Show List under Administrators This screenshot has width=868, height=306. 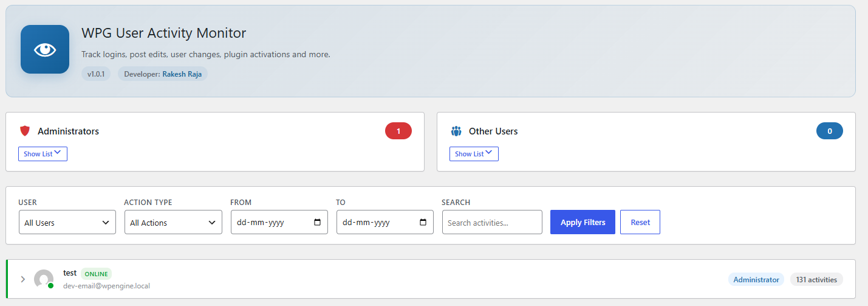[x=43, y=154]
